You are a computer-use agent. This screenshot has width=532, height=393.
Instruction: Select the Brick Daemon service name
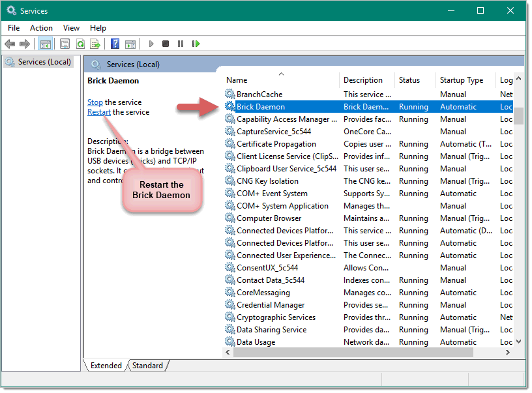click(x=261, y=106)
